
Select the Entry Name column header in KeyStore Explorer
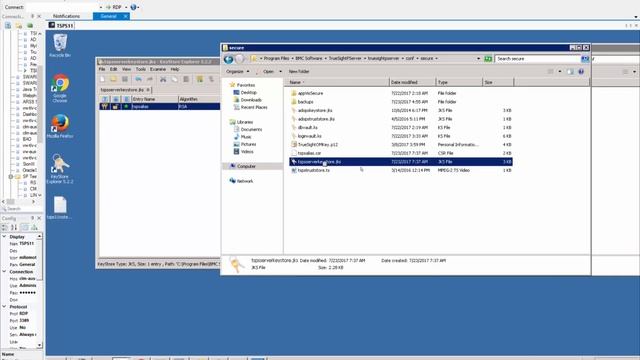tap(154, 99)
